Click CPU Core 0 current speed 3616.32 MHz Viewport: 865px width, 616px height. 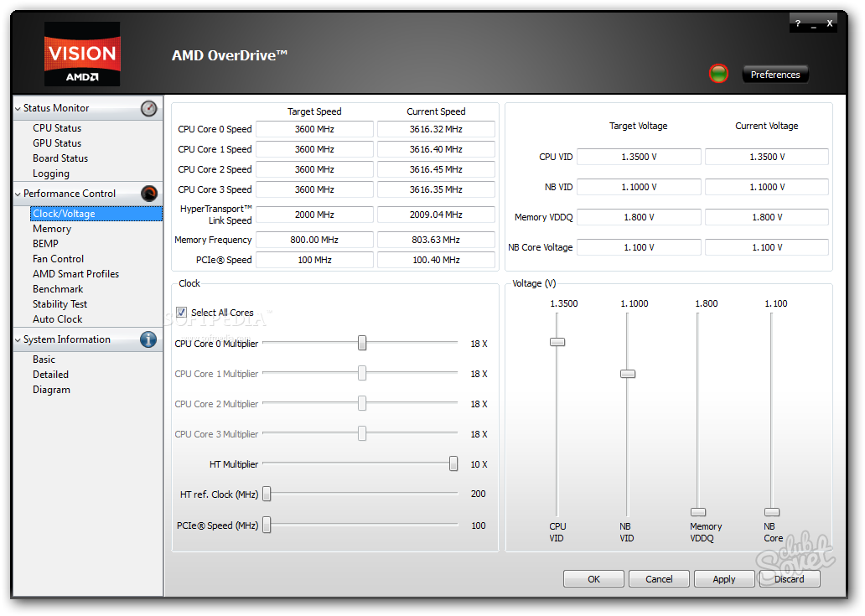436,129
